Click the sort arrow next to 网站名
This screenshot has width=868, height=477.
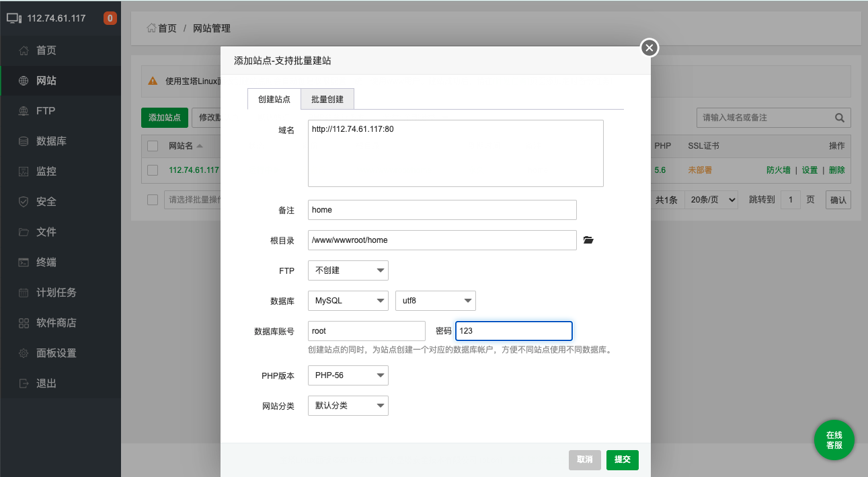pyautogui.click(x=200, y=146)
